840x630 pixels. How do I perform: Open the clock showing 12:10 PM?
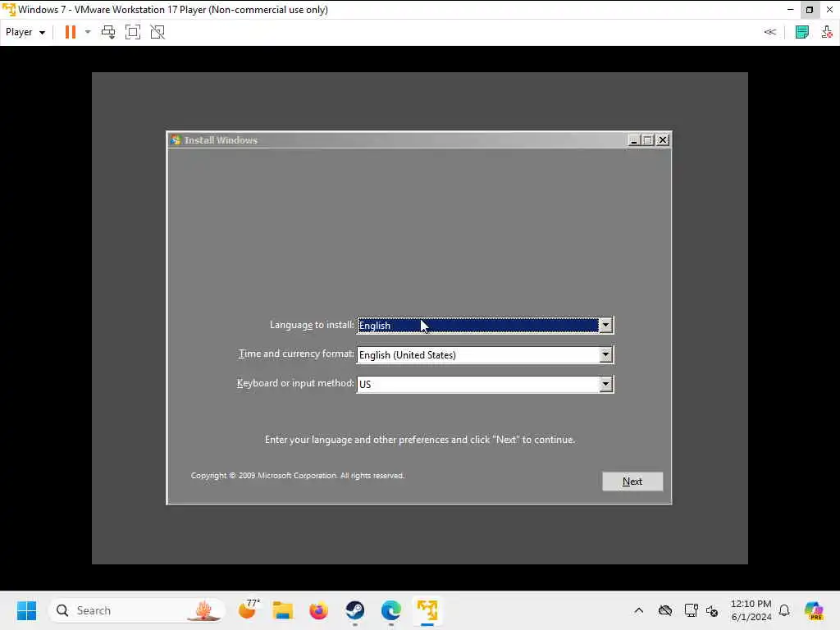click(751, 610)
